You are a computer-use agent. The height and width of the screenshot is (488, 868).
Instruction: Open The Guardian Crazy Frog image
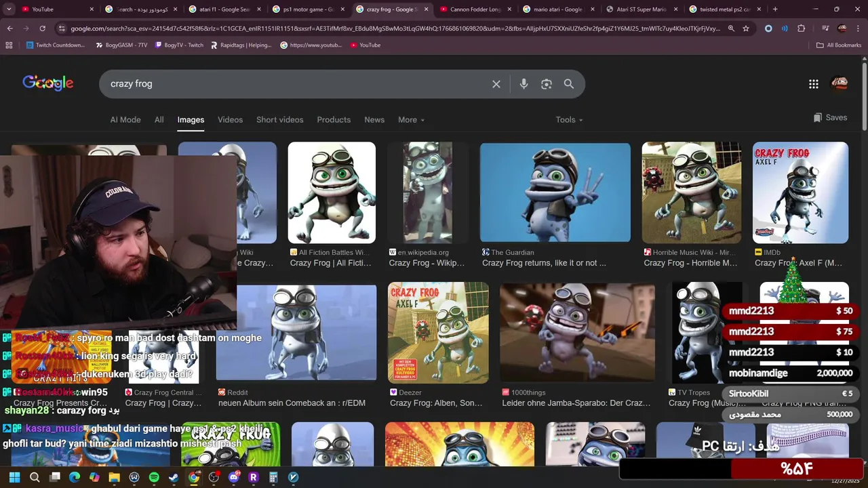[x=555, y=192]
